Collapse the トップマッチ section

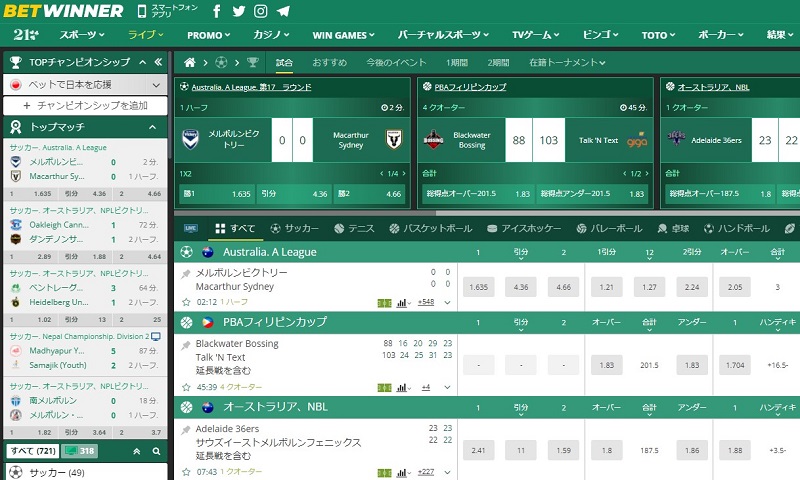pos(152,127)
